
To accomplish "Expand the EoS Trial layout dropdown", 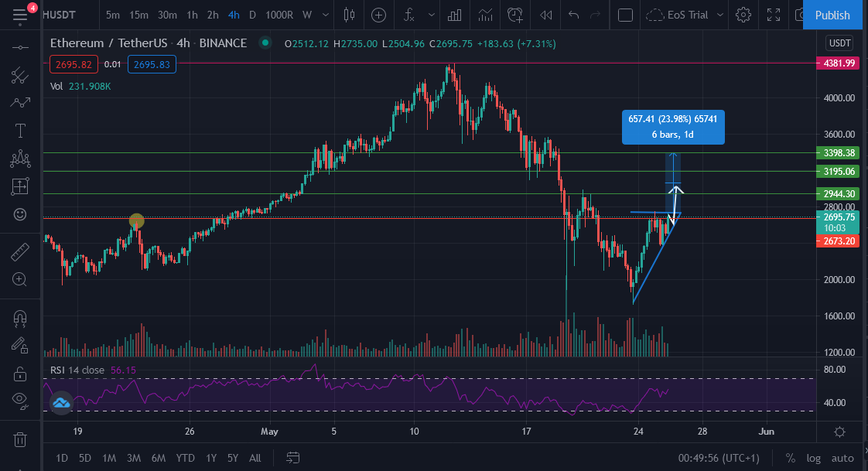I will click(x=720, y=15).
